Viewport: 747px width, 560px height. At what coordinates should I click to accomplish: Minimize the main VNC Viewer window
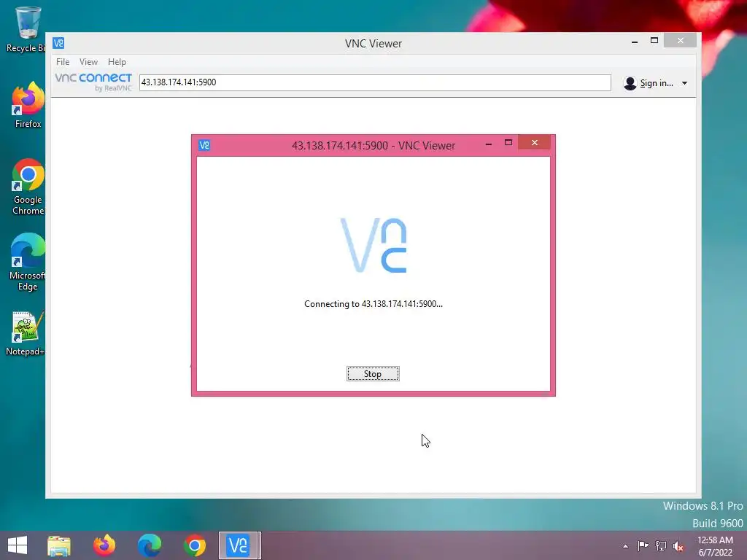point(634,42)
